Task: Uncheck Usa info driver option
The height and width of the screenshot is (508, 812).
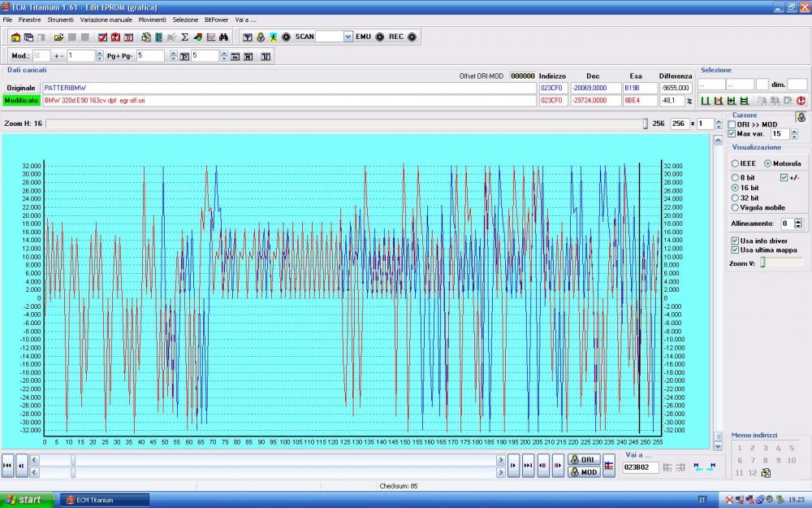Action: [735, 241]
